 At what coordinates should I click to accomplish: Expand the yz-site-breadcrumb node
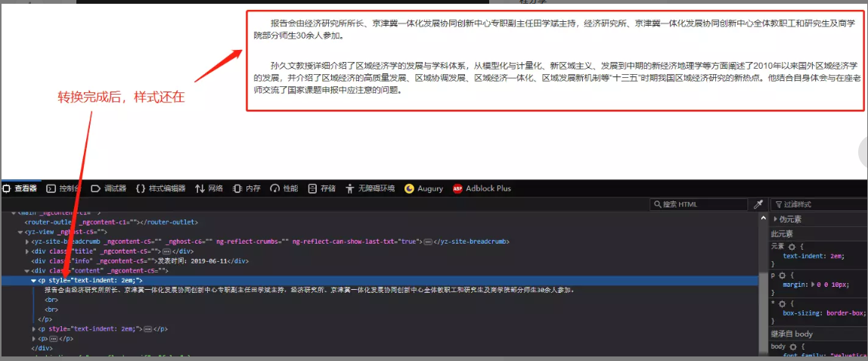(27, 242)
